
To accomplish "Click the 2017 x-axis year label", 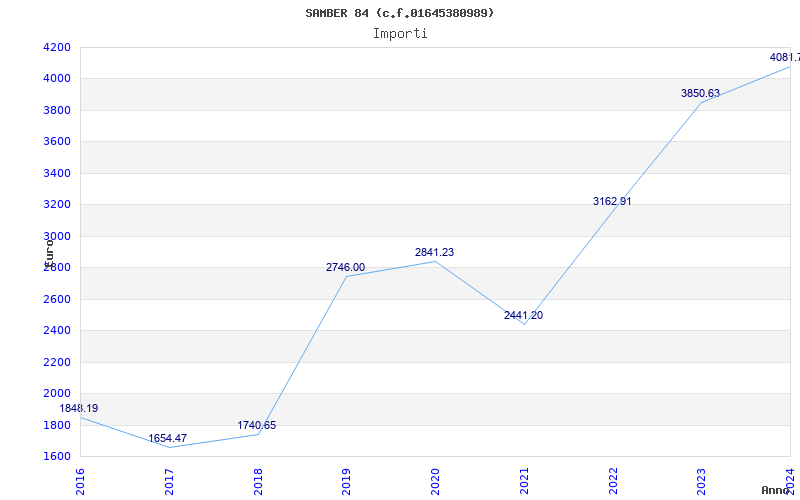I will click(169, 481).
